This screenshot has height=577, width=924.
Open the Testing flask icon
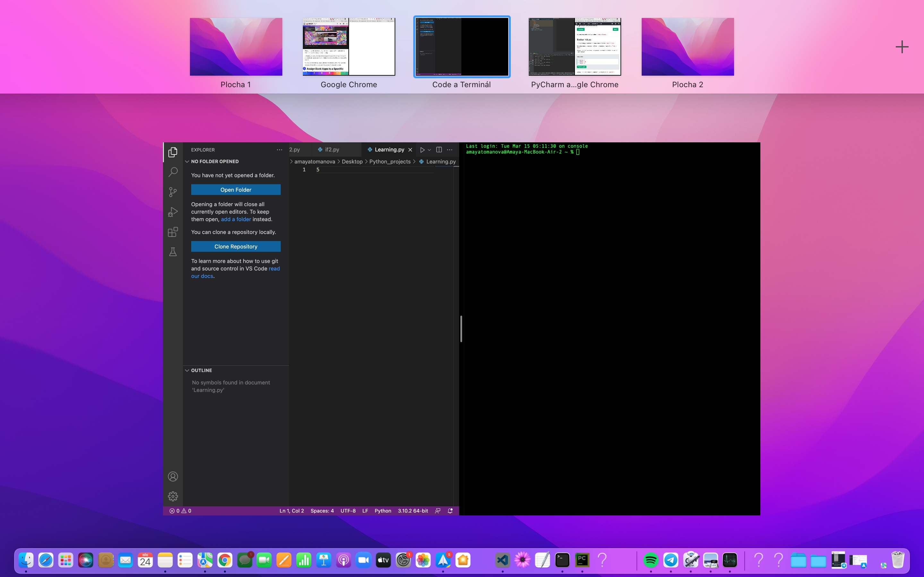coord(173,252)
